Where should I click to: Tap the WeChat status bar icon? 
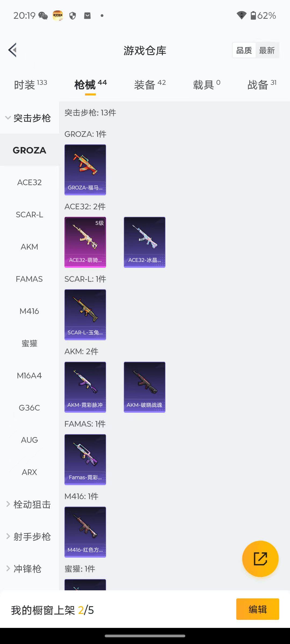[x=43, y=16]
